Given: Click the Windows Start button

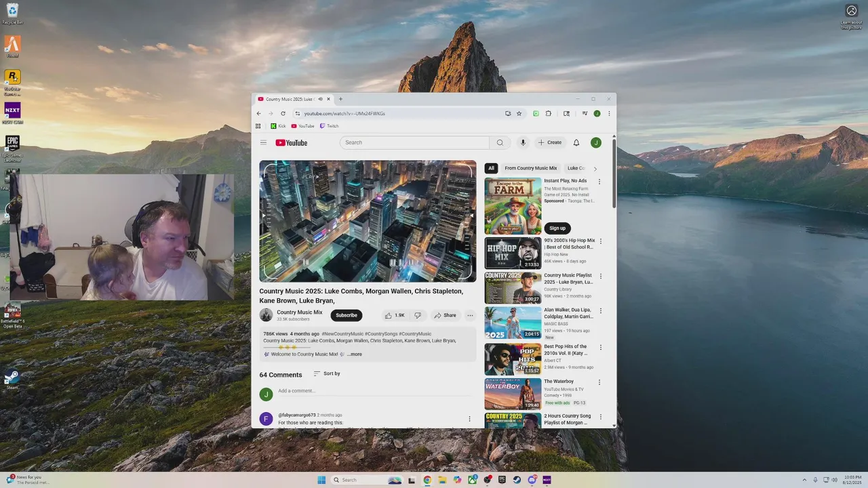Looking at the screenshot, I should (x=321, y=480).
